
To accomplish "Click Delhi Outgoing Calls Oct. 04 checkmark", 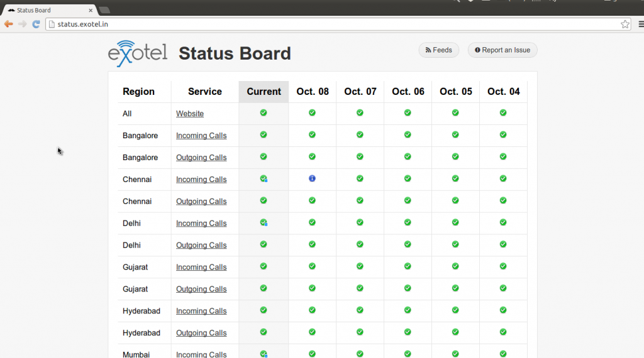I will point(503,244).
